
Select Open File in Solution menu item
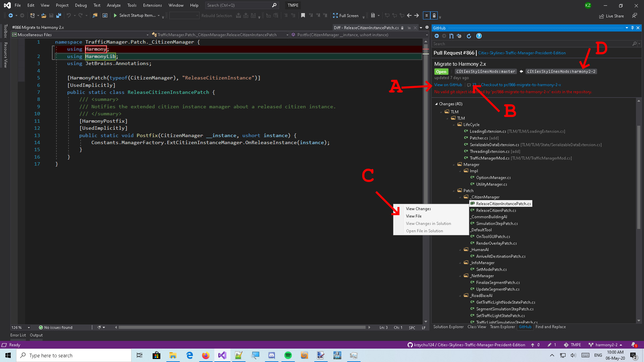click(425, 231)
